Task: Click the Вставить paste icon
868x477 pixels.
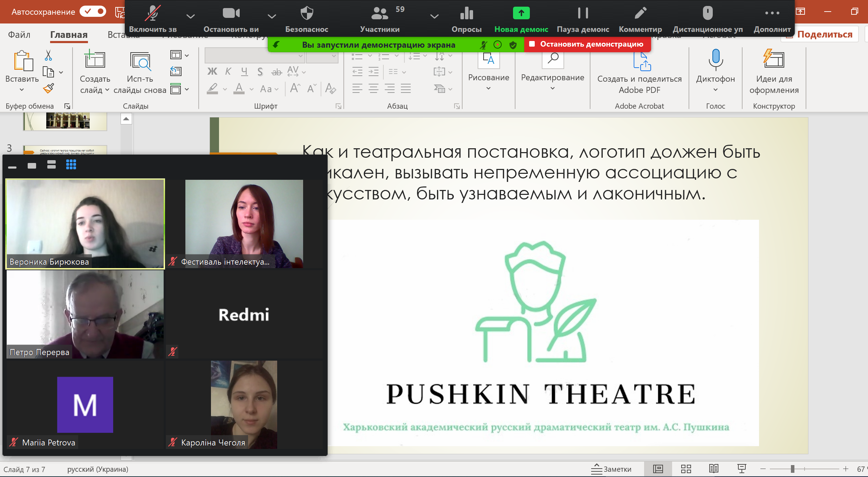Action: [23, 61]
